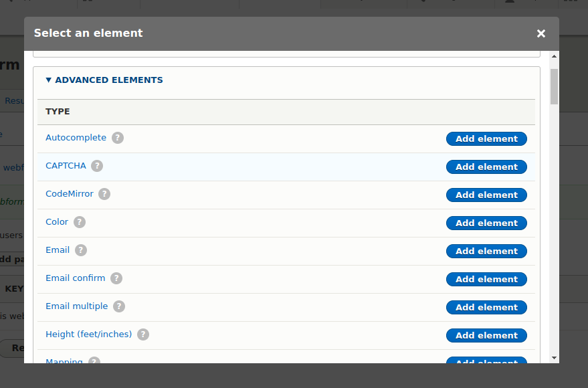Collapse the Advanced Elements section
588x388 pixels.
[x=104, y=80]
